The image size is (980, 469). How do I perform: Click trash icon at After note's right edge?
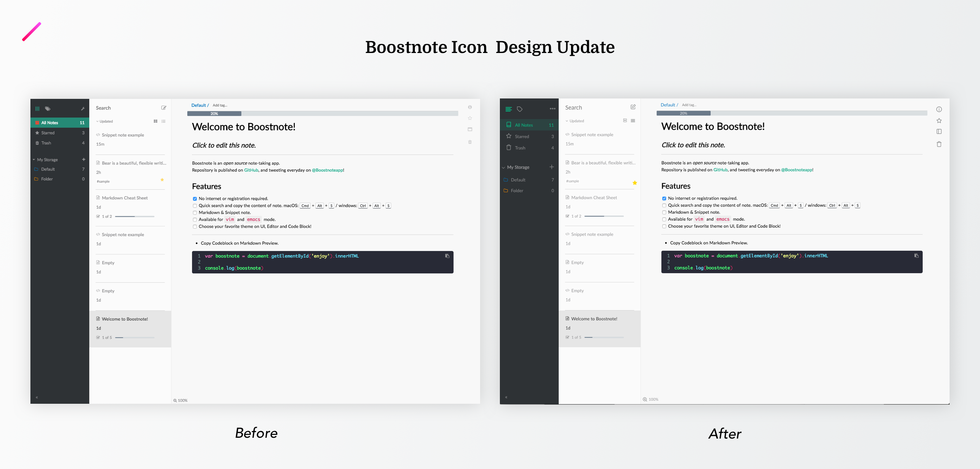tap(939, 144)
